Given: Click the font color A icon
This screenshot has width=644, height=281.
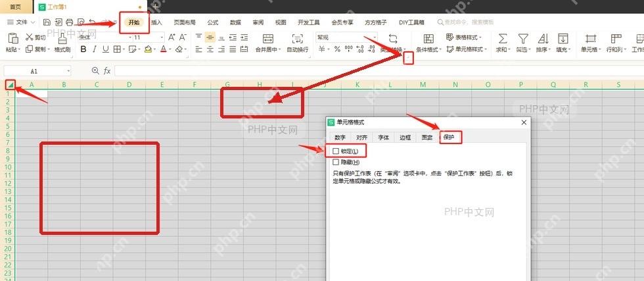Looking at the screenshot, I should [x=164, y=49].
